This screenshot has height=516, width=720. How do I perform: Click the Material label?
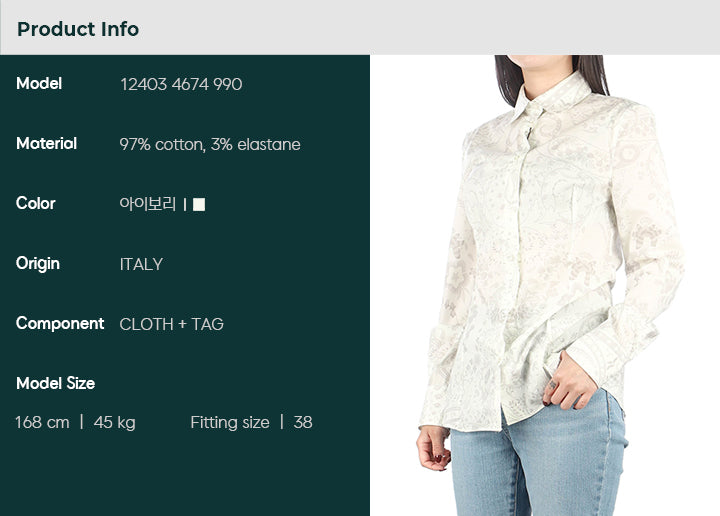46,143
